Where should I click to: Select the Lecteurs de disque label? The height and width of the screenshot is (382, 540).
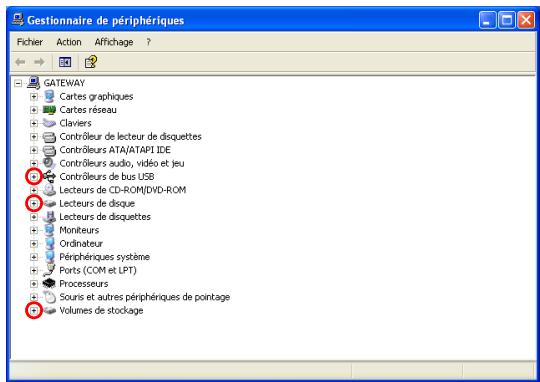click(97, 204)
